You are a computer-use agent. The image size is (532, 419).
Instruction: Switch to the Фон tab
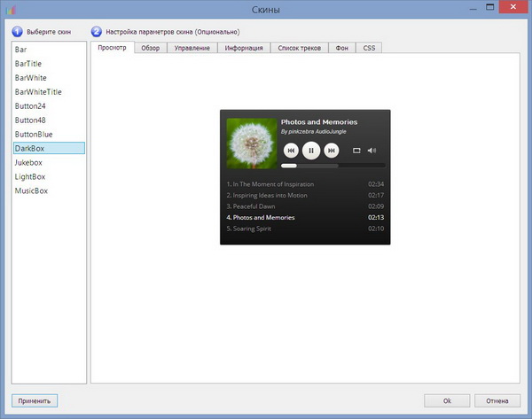[341, 48]
